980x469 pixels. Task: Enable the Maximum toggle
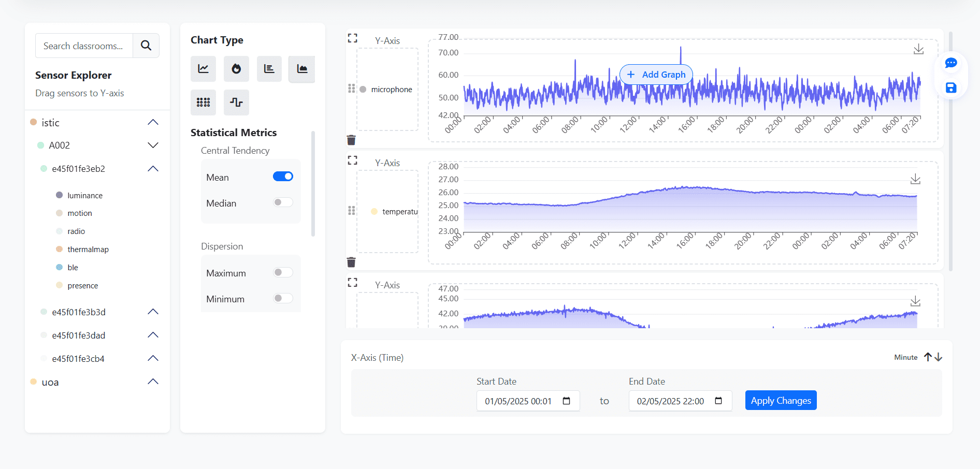pos(283,272)
